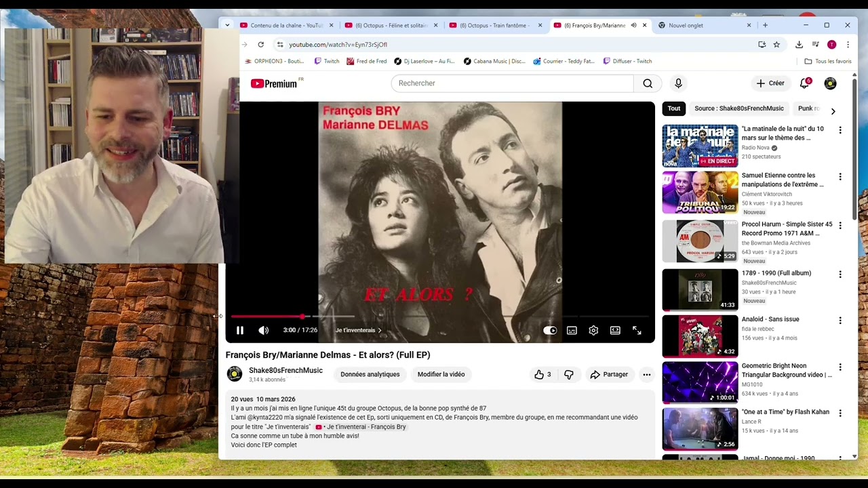Enter fullscreen in the video player

click(x=637, y=330)
